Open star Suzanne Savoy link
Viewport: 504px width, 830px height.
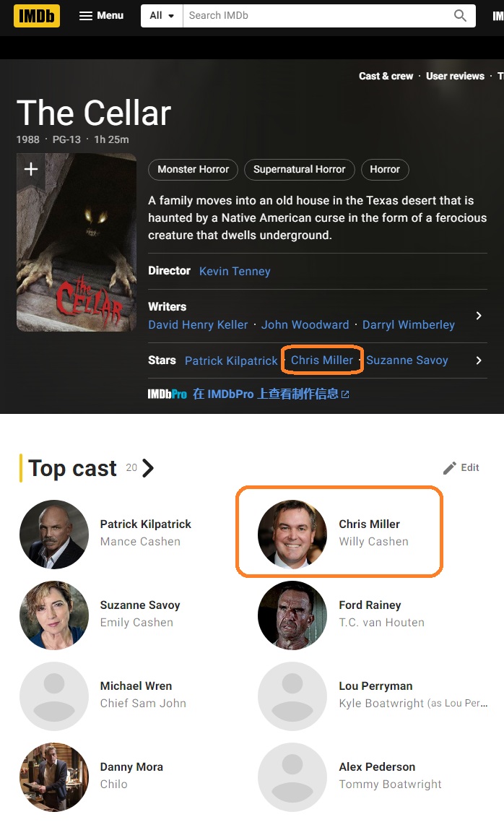(x=407, y=360)
